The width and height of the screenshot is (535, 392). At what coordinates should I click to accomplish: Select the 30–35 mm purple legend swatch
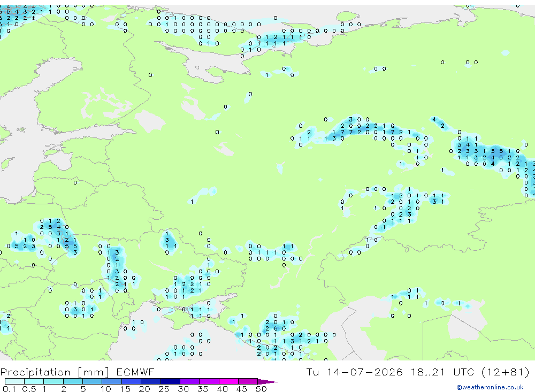point(189,381)
